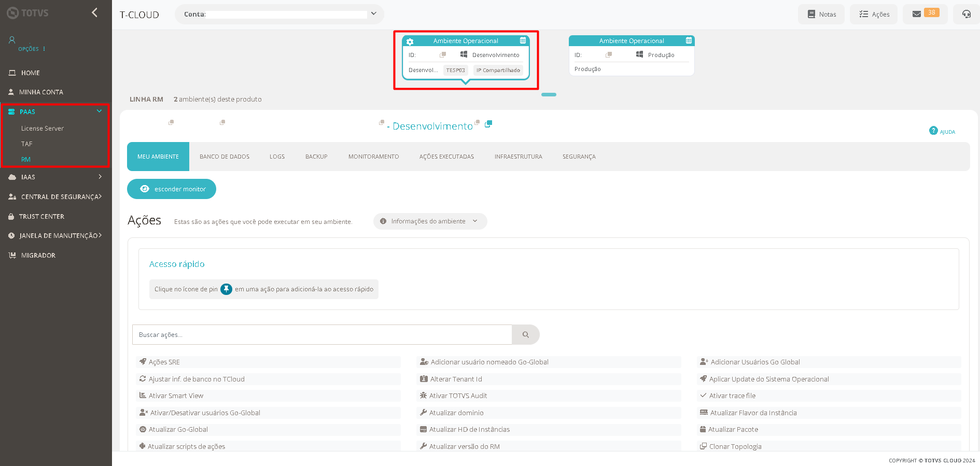Switch to BANCO DE DADOS tab
This screenshot has width=980, height=466.
[x=225, y=157]
